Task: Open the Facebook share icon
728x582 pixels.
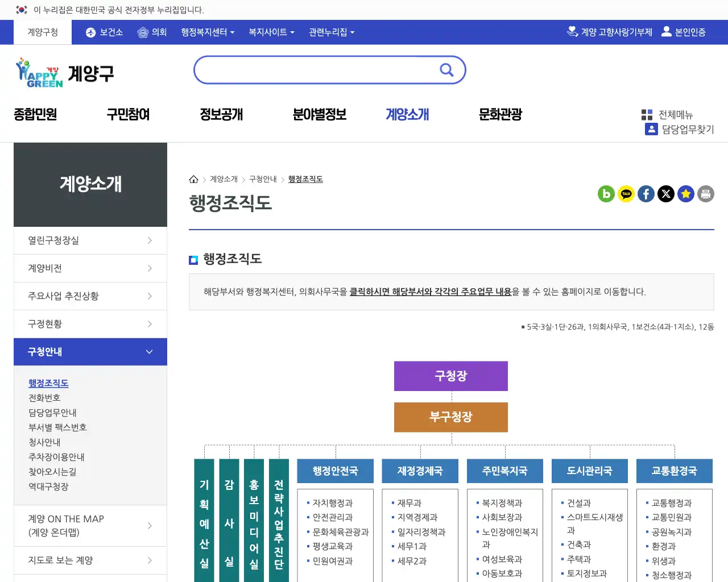Action: (646, 194)
